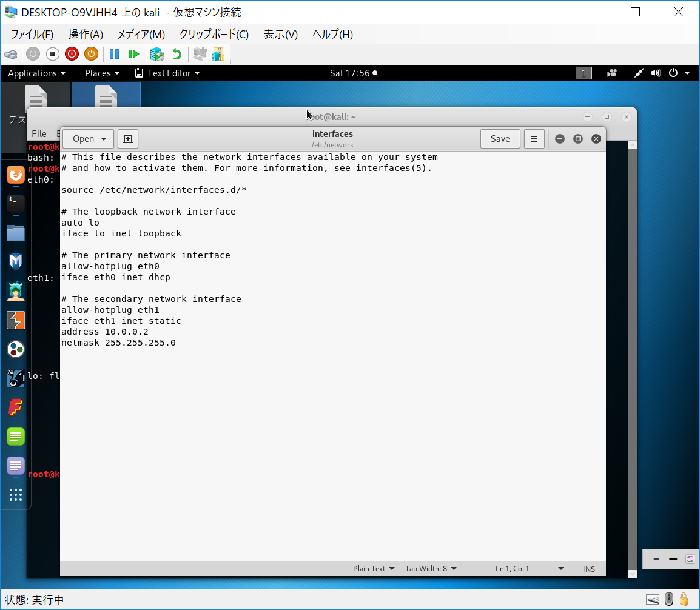Save the interfaces file
The width and height of the screenshot is (700, 610).
point(500,139)
